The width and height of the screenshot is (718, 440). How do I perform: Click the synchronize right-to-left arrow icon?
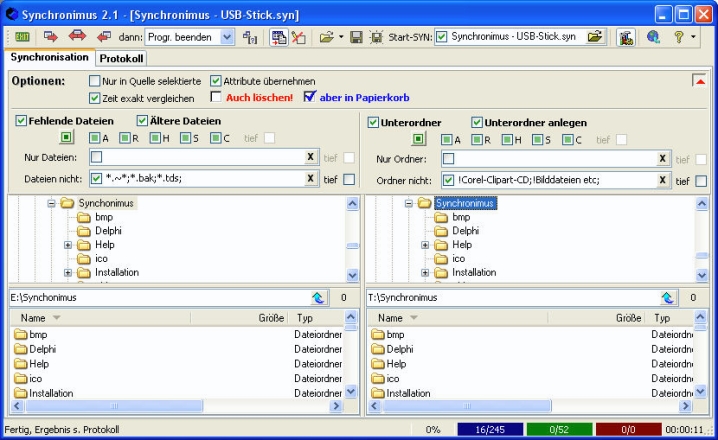point(104,37)
